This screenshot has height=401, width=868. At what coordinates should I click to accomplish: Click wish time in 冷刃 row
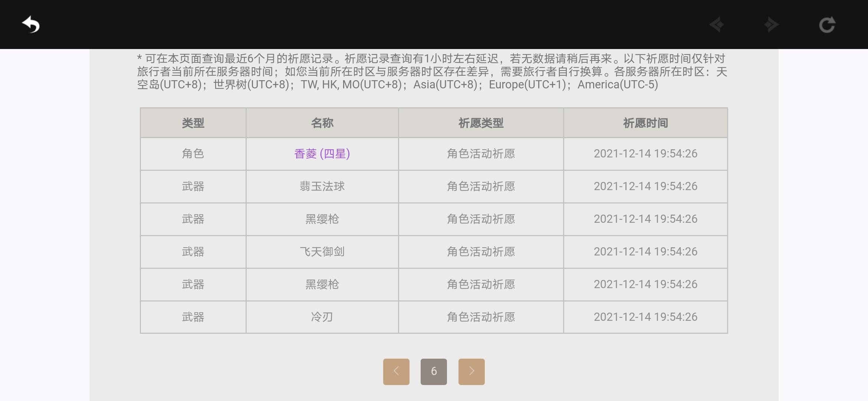(x=645, y=317)
